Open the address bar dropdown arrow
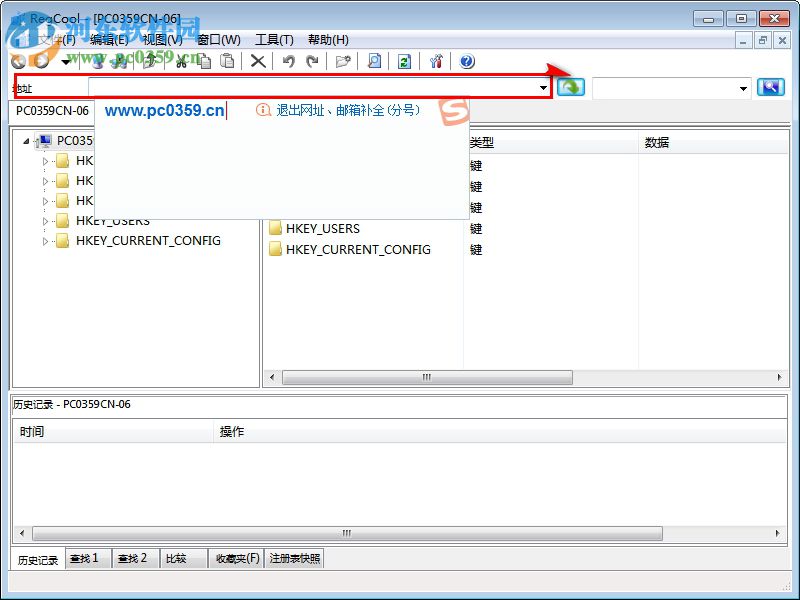This screenshot has height=600, width=800. pyautogui.click(x=543, y=88)
